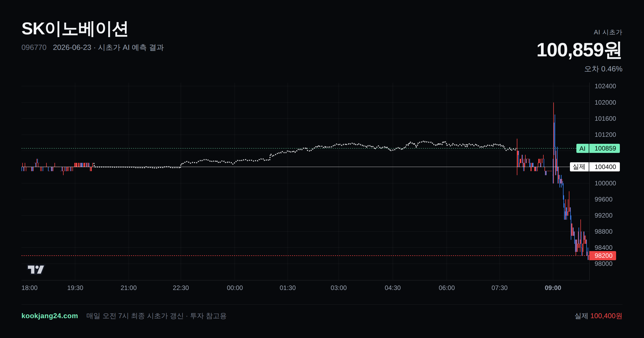Click the bold 09:00 time marker
The height and width of the screenshot is (338, 644).
click(x=553, y=288)
